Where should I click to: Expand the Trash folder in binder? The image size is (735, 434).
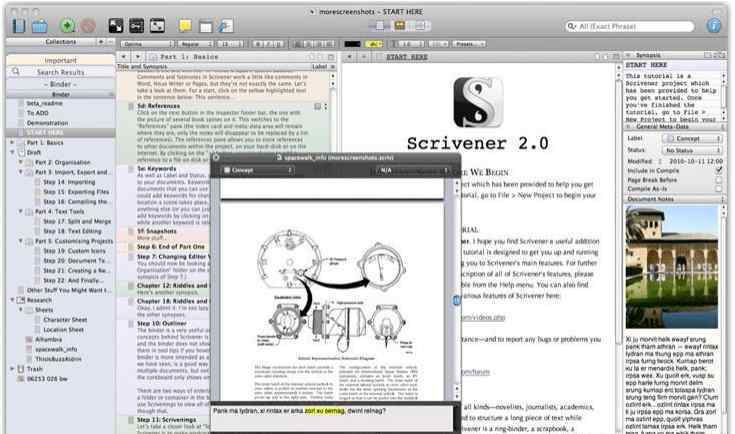pyautogui.click(x=13, y=369)
